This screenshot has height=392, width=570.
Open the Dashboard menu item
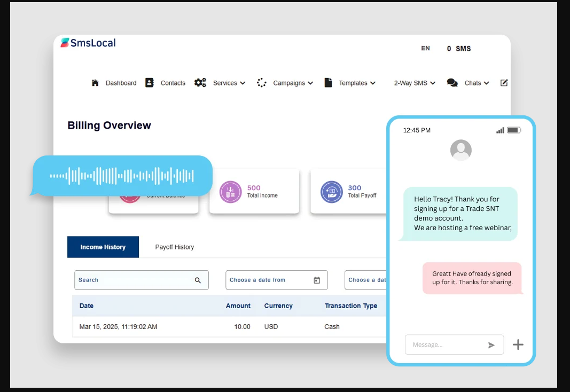121,83
